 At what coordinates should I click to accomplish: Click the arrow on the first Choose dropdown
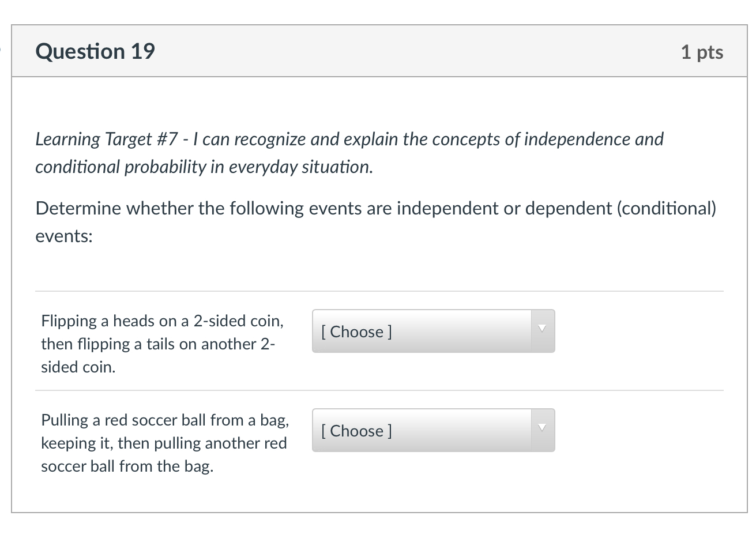[541, 329]
